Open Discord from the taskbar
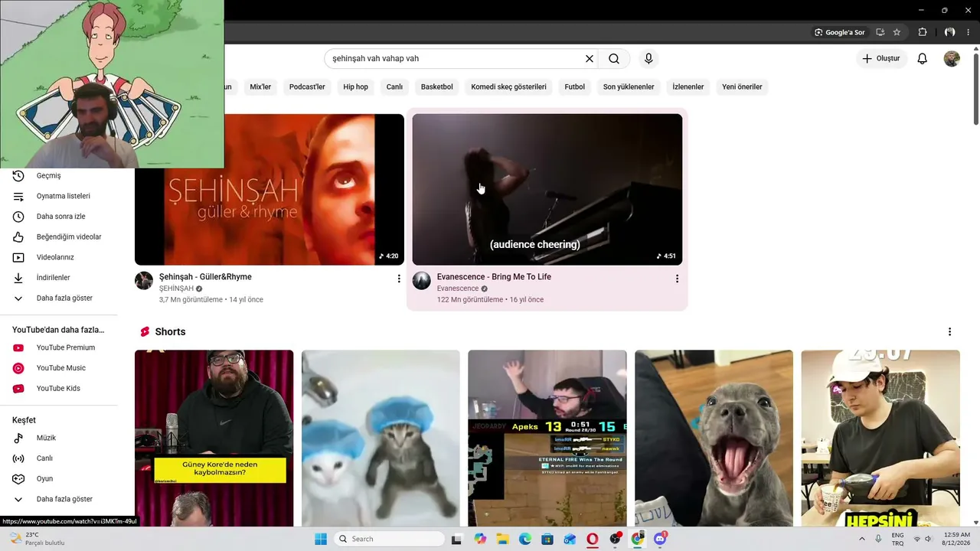 660,539
